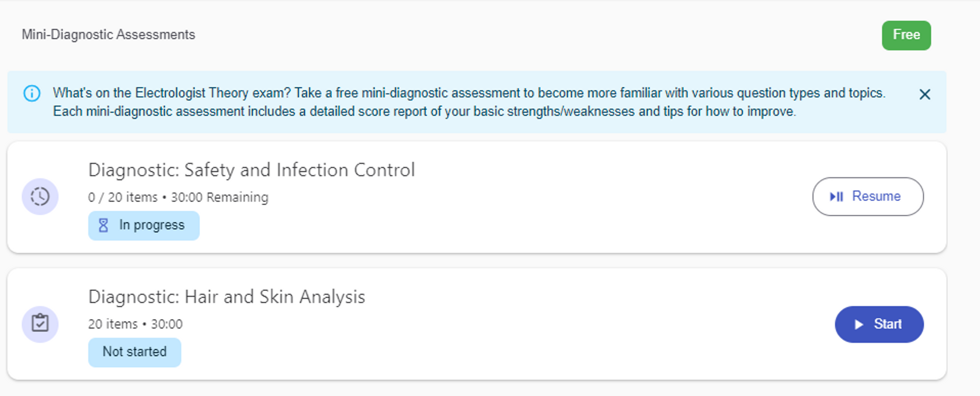Click the clock icon for Safety and Infection Control
This screenshot has height=396, width=980.
click(40, 196)
